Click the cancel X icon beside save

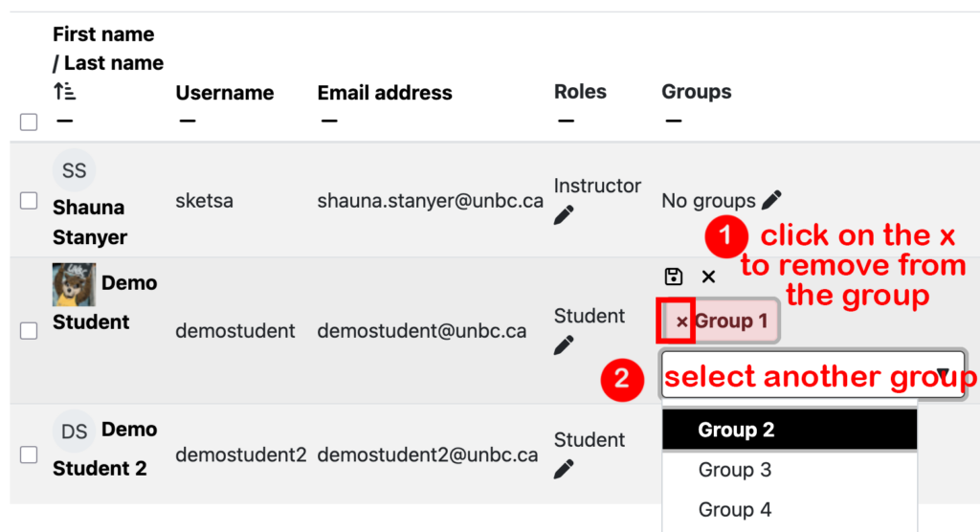tap(708, 277)
